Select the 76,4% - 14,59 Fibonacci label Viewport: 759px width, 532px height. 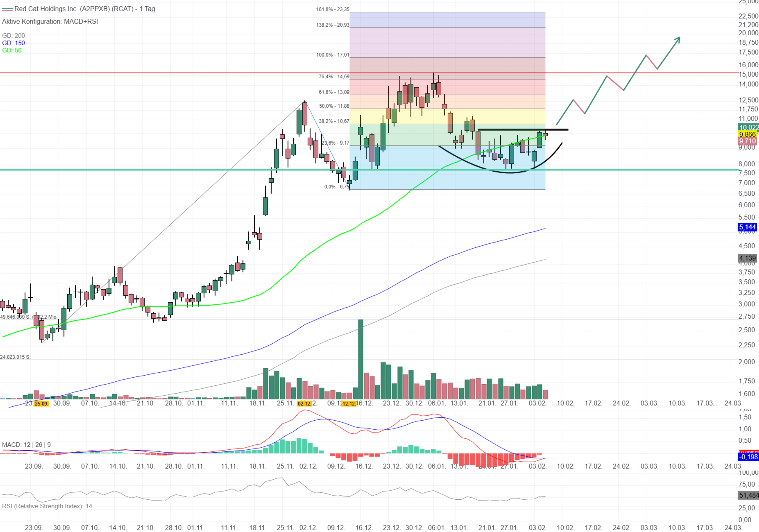click(x=334, y=77)
